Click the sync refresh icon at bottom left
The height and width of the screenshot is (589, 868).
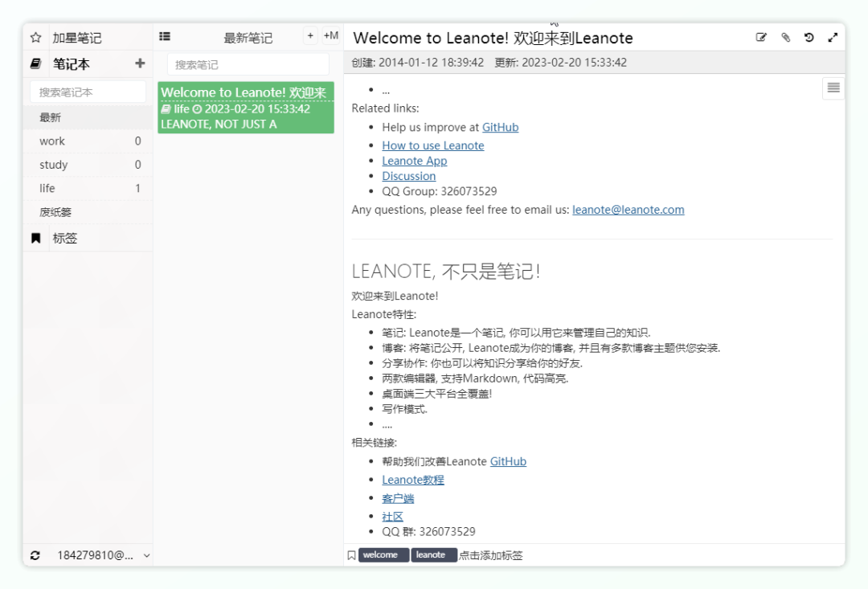35,555
